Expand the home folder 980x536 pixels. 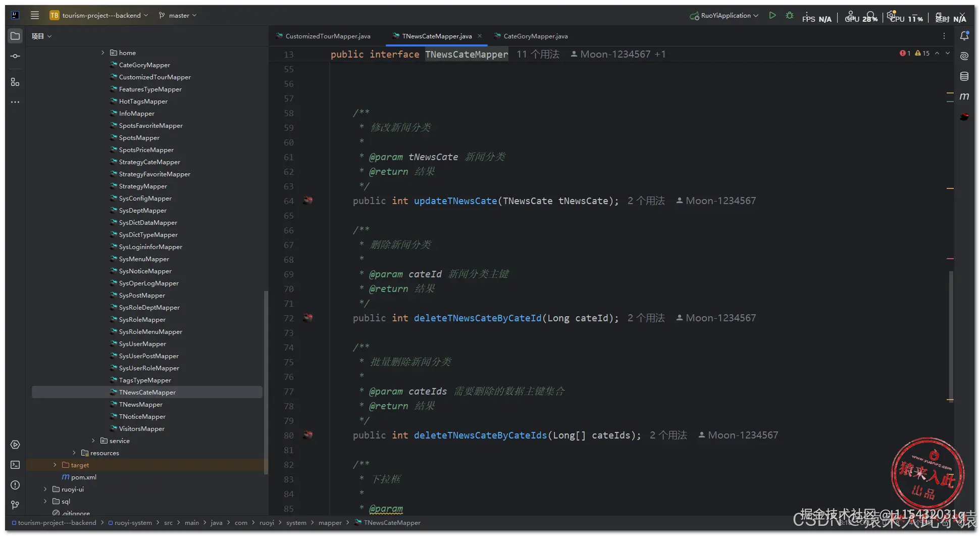(102, 53)
